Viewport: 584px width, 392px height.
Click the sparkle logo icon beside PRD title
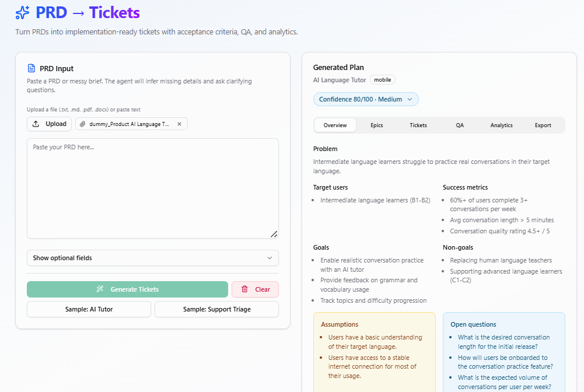[x=23, y=12]
